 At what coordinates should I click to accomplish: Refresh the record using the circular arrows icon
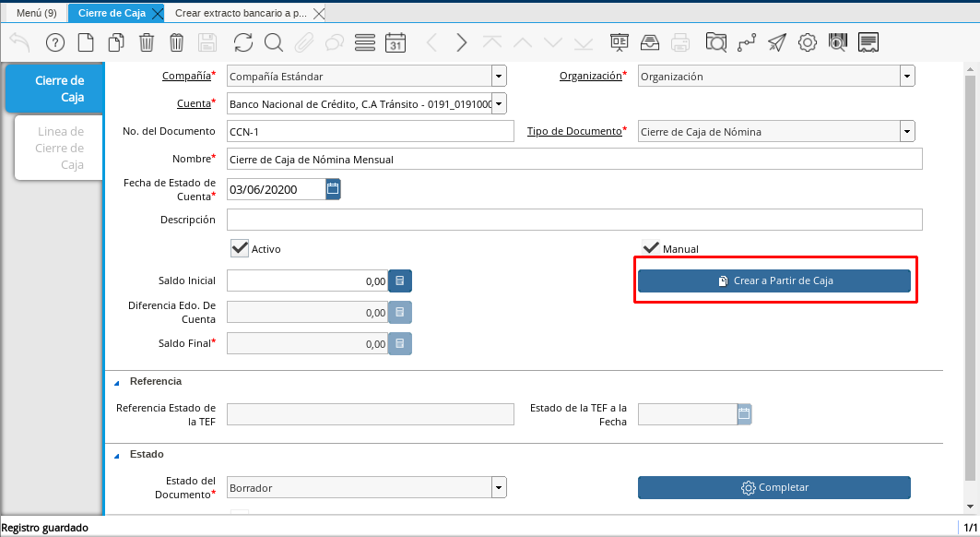click(x=243, y=42)
